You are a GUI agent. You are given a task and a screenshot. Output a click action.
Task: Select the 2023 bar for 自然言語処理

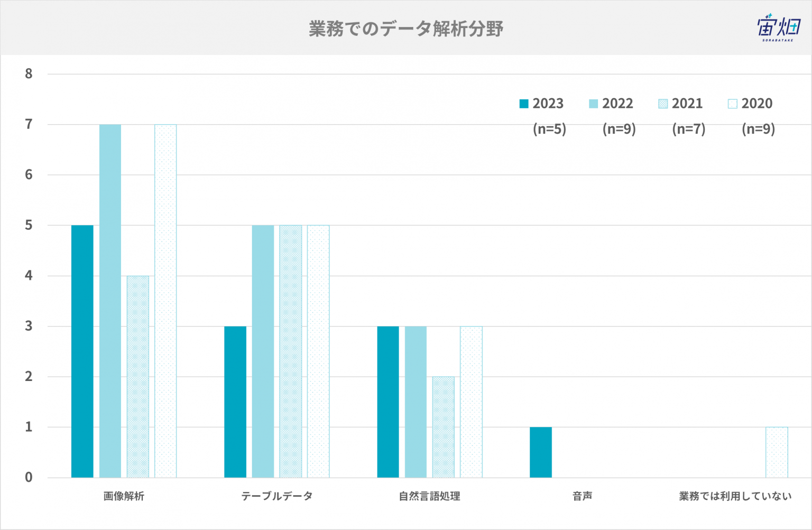(x=388, y=402)
